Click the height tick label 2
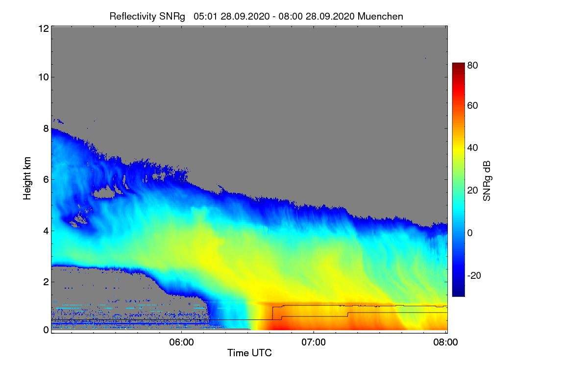Viewport: 588px width, 392px height. (x=46, y=281)
